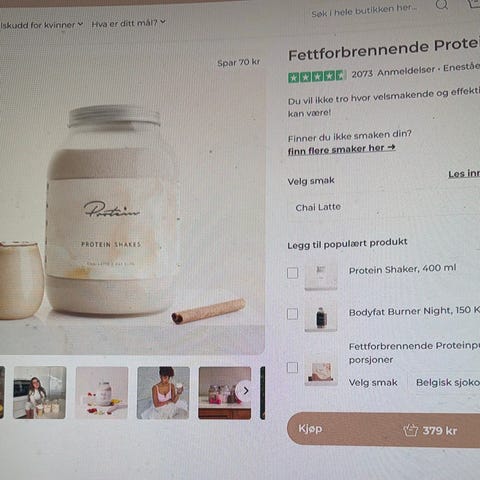Viewport: 480px width, 480px height.
Task: Click the Trustpilot star rating
Action: (x=317, y=76)
